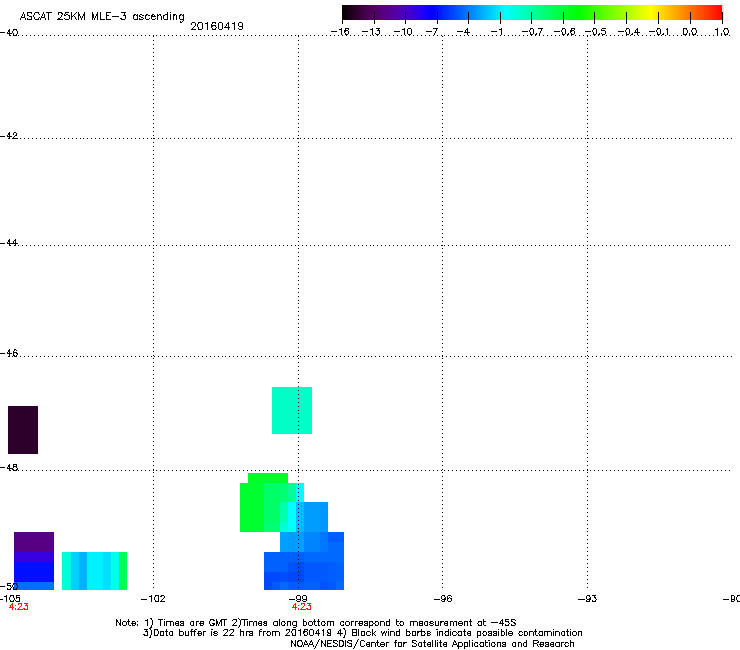The height and width of the screenshot is (650, 740).
Task: Click the -10 label on the color scale
Action: [x=403, y=32]
